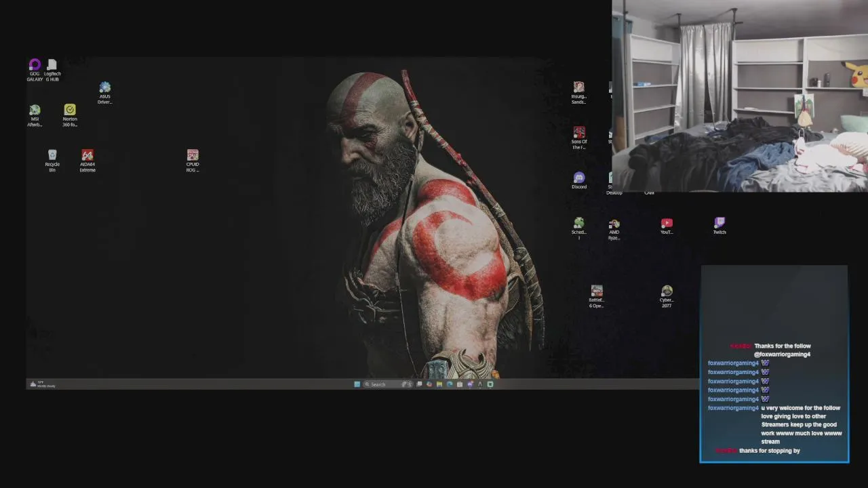Open the Windows Start menu button
This screenshot has width=868, height=488.
coord(357,384)
